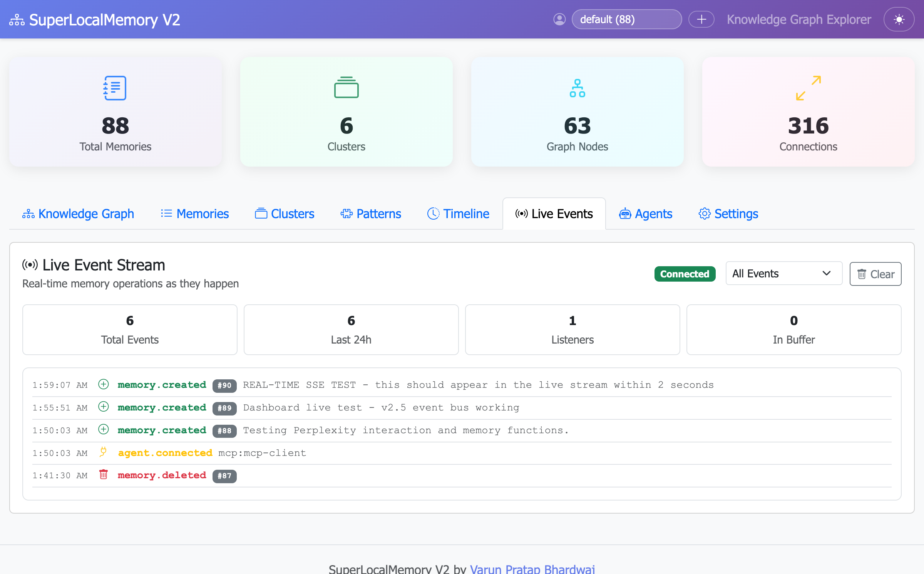Image resolution: width=924 pixels, height=574 pixels.
Task: Select the #89 event badge
Action: point(224,408)
